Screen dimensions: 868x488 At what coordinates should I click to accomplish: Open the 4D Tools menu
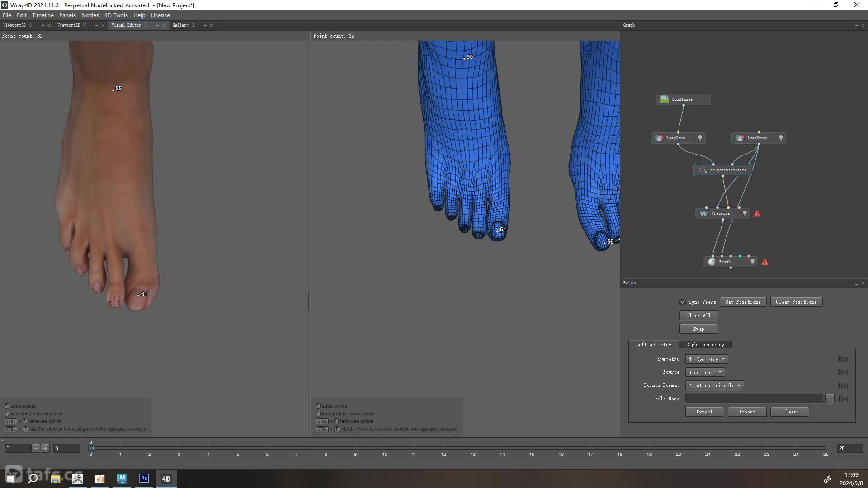tap(116, 15)
